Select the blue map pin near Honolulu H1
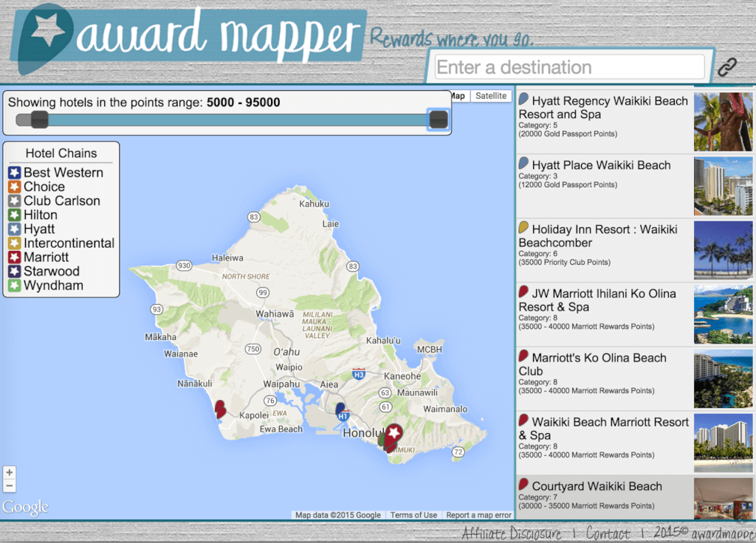 tap(340, 410)
